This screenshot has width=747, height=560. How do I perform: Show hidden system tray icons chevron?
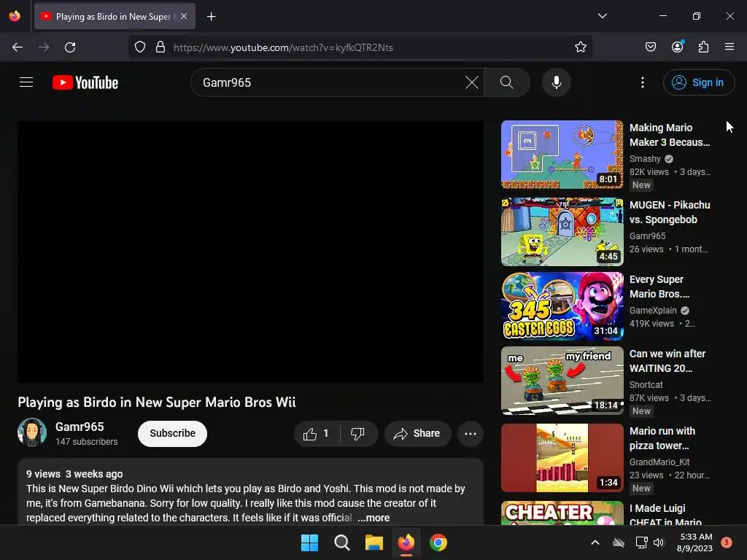(595, 542)
